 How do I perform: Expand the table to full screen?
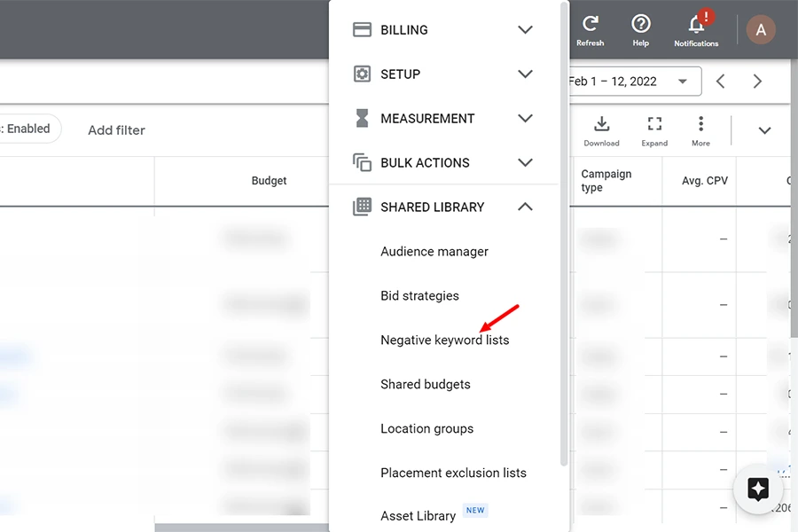(654, 129)
